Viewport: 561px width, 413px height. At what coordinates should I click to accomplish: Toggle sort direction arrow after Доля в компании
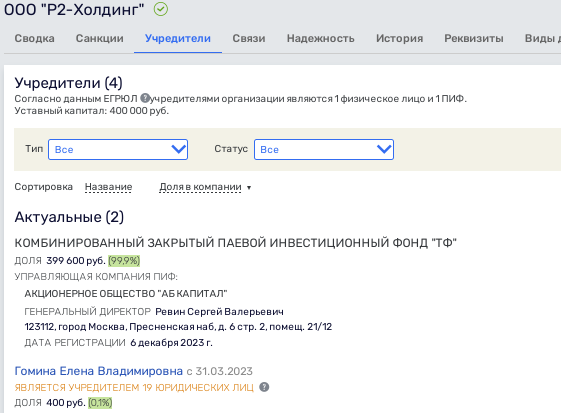(x=249, y=188)
